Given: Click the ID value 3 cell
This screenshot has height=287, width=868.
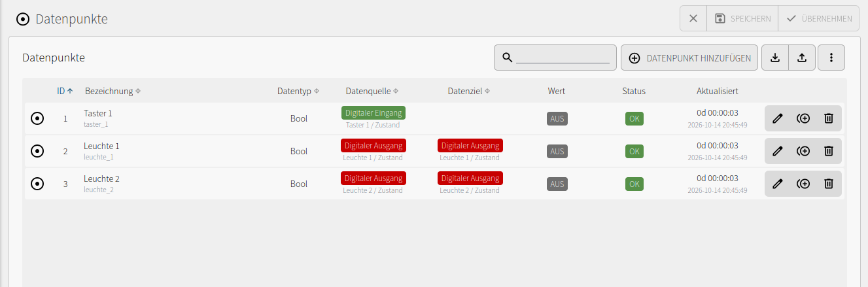Looking at the screenshot, I should coord(65,184).
